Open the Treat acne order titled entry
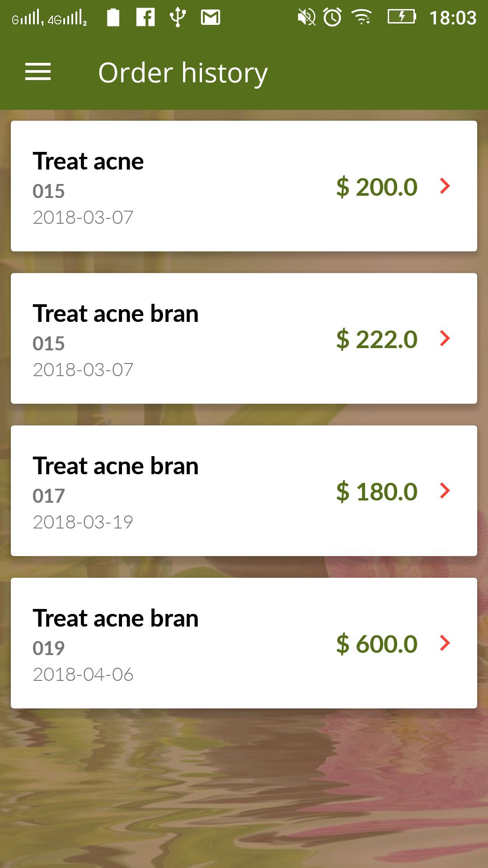This screenshot has width=488, height=868. click(89, 161)
